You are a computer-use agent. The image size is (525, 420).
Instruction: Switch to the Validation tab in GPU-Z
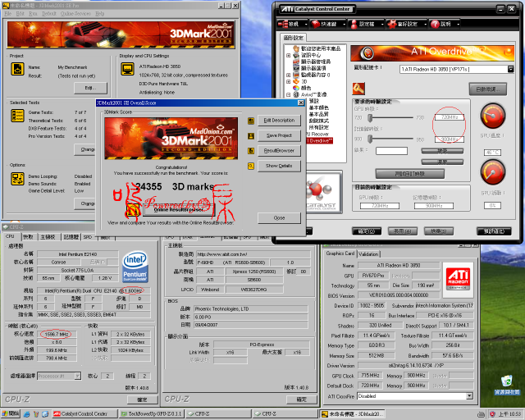tap(368, 254)
